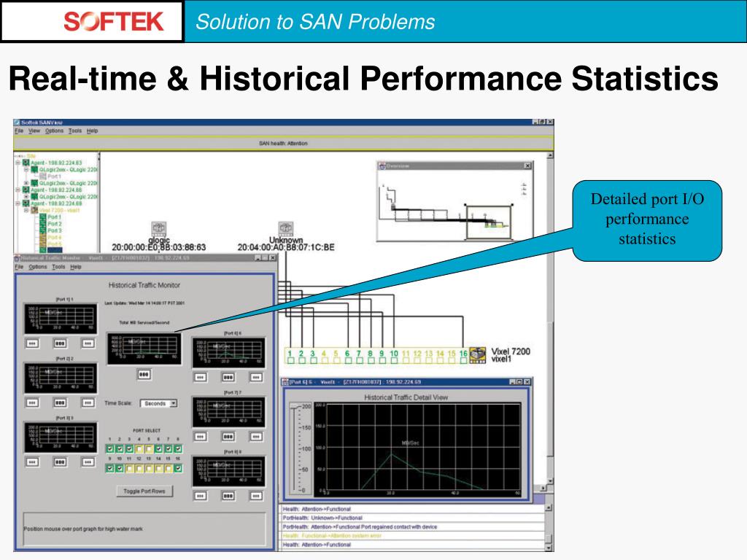Open View menu in Softek SANView
Image resolution: width=747 pixels, height=560 pixels.
34,131
